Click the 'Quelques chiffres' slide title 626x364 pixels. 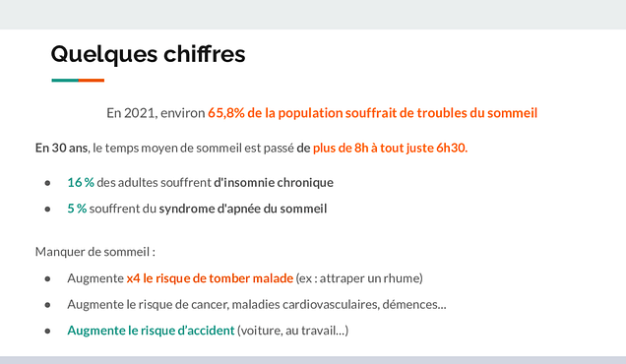148,54
